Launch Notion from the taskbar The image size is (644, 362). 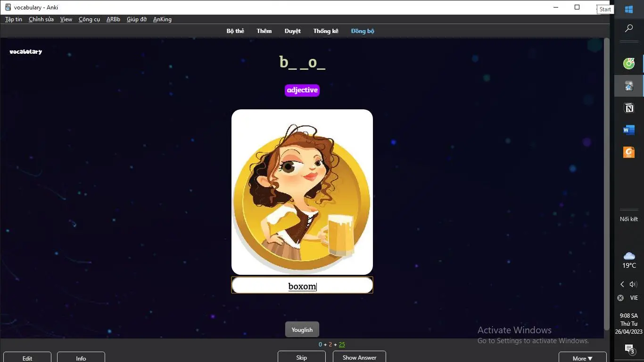pos(629,108)
